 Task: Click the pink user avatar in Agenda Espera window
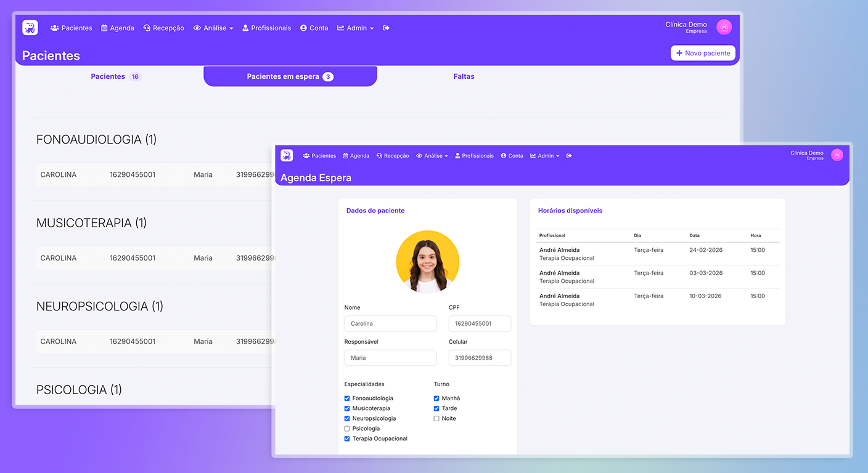(837, 155)
